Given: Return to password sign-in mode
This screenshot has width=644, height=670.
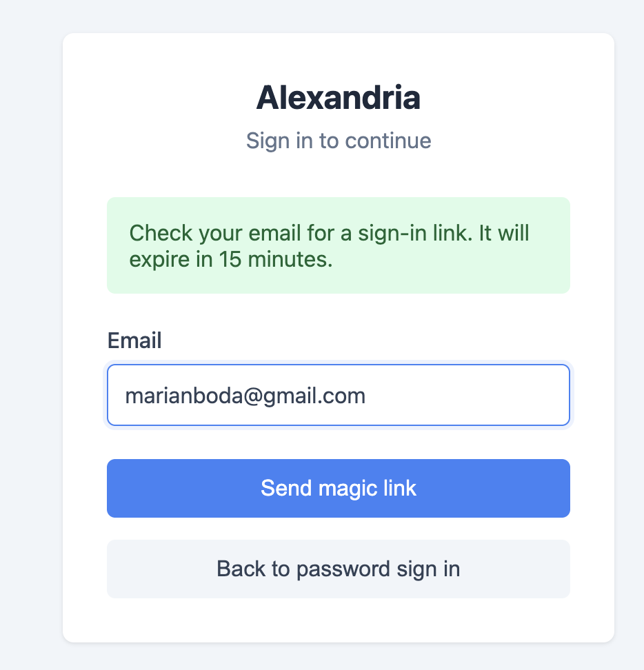Looking at the screenshot, I should pos(338,569).
